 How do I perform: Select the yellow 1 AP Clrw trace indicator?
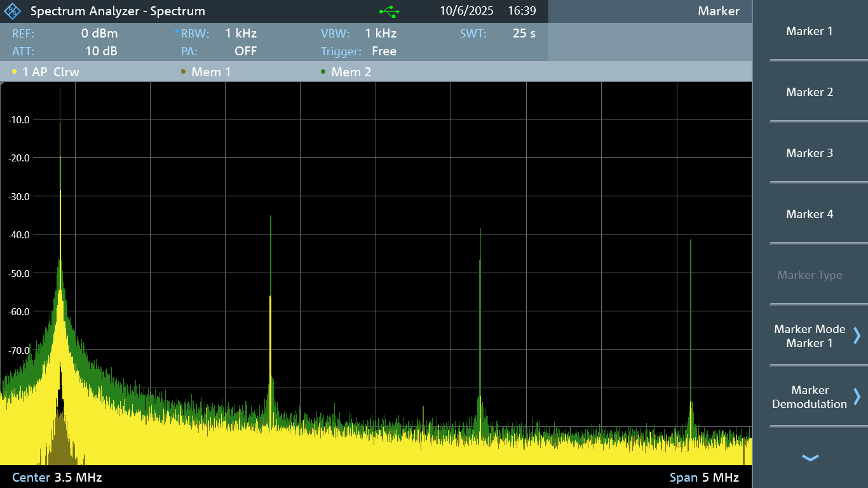(x=46, y=72)
